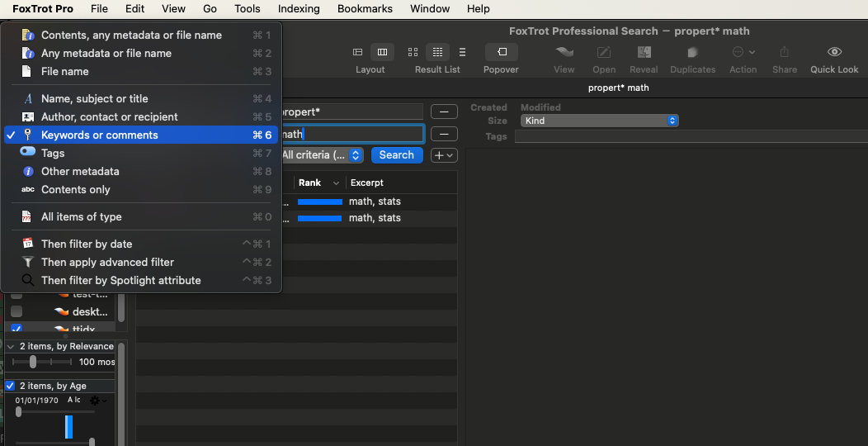
Task: Click the Relevance slider knob
Action: [x=33, y=362]
